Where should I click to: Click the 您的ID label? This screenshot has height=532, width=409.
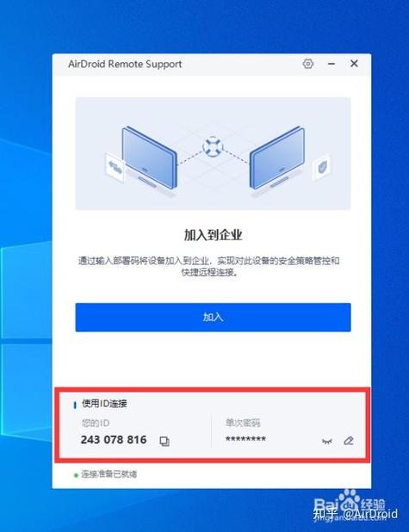pos(96,423)
